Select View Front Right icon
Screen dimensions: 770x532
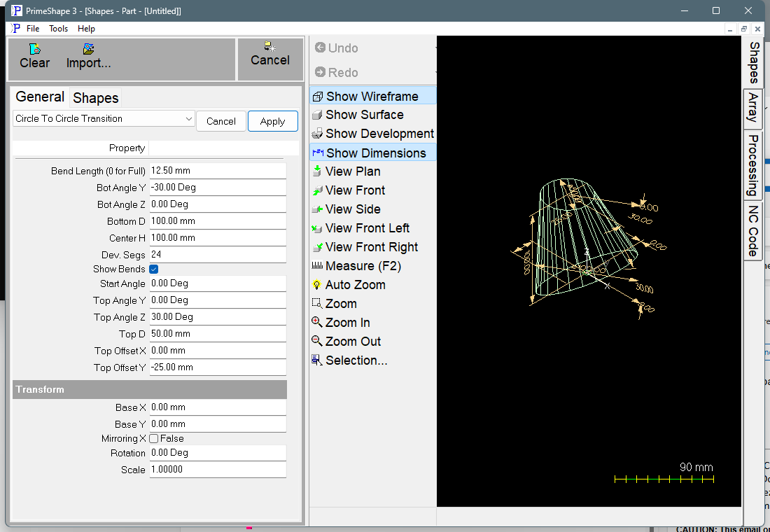click(317, 247)
